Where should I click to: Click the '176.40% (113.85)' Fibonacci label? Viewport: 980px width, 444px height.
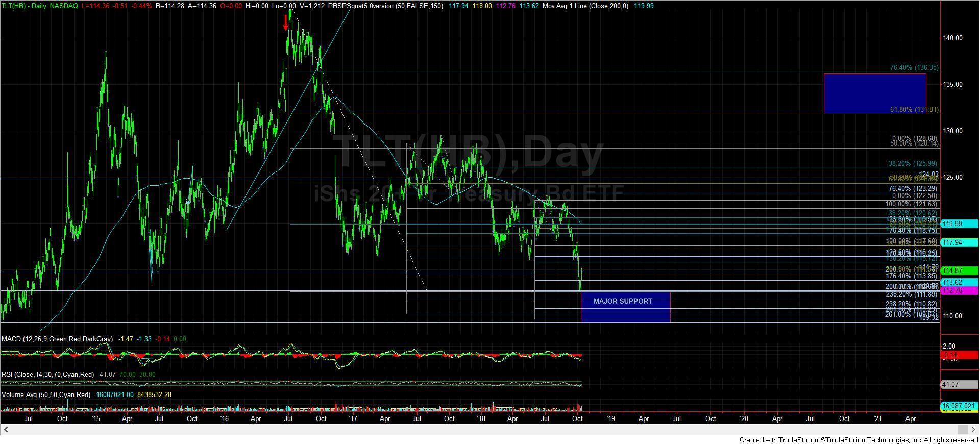911,276
